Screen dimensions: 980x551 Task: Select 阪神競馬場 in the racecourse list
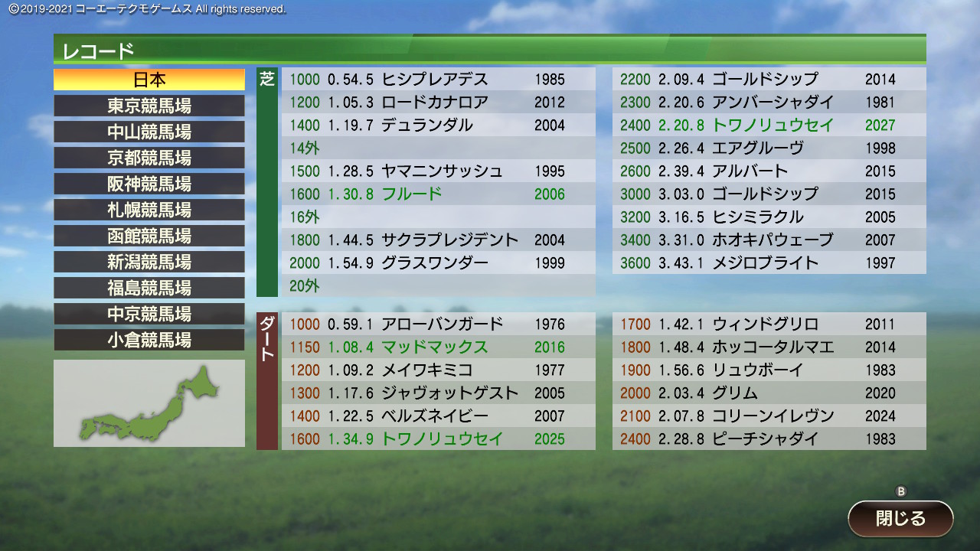(149, 184)
